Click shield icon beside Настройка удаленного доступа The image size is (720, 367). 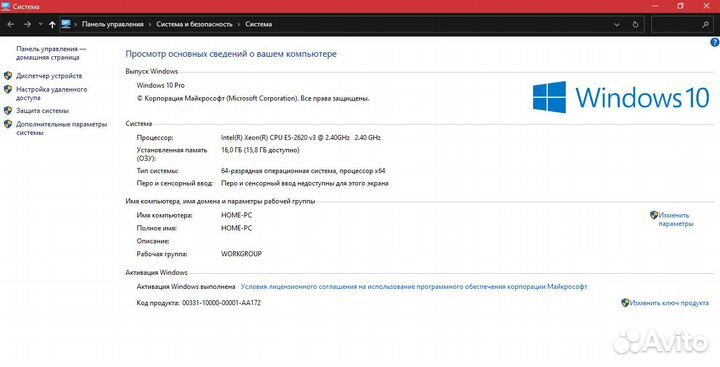[8, 89]
